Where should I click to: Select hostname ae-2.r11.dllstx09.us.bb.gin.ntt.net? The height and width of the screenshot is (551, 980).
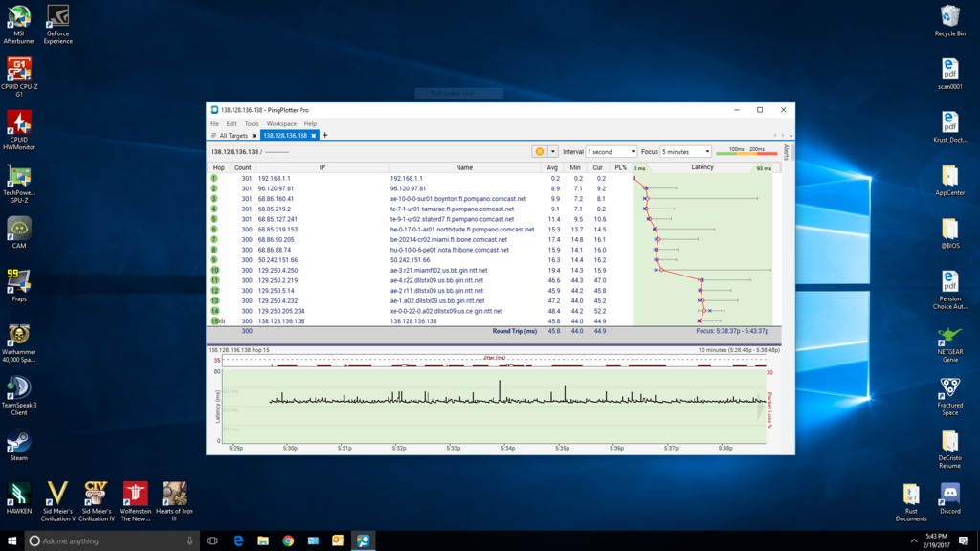tap(436, 291)
